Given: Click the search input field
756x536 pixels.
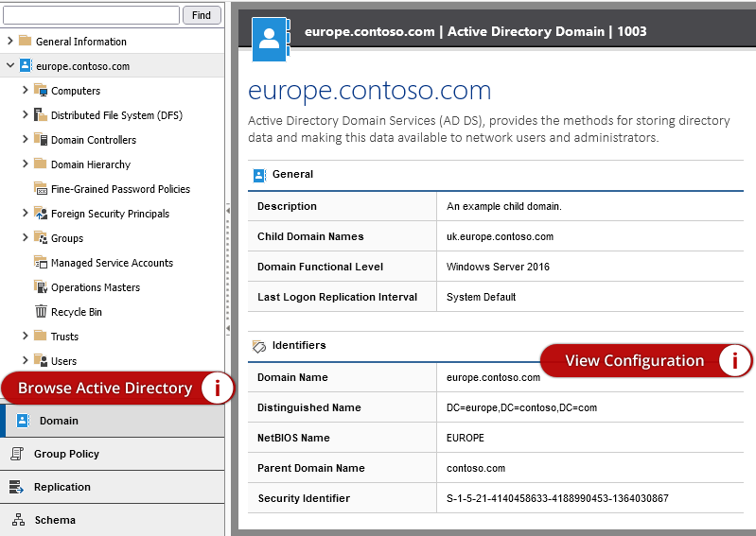Looking at the screenshot, I should click(91, 15).
